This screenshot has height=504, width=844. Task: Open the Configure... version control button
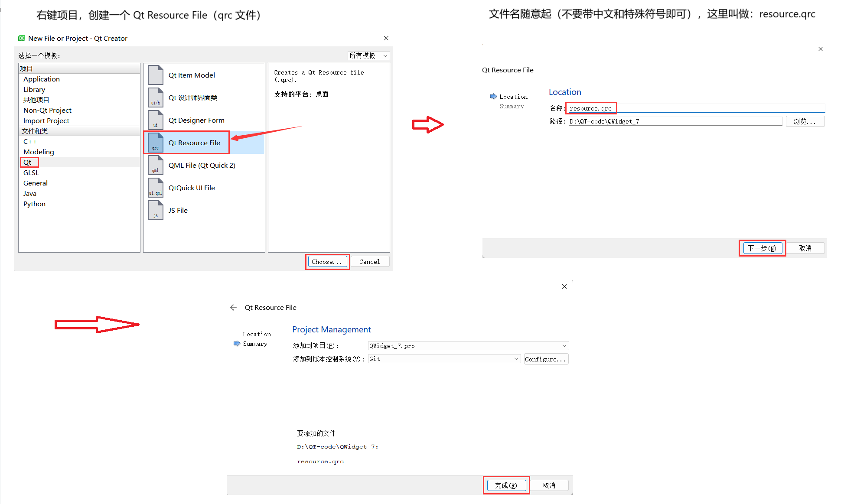coord(545,359)
